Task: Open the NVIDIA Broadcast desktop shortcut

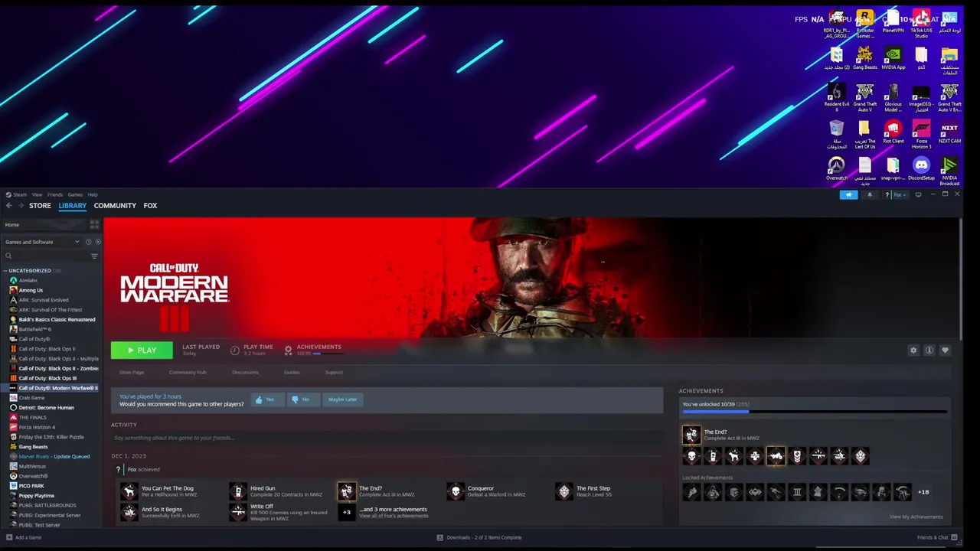Action: [949, 171]
